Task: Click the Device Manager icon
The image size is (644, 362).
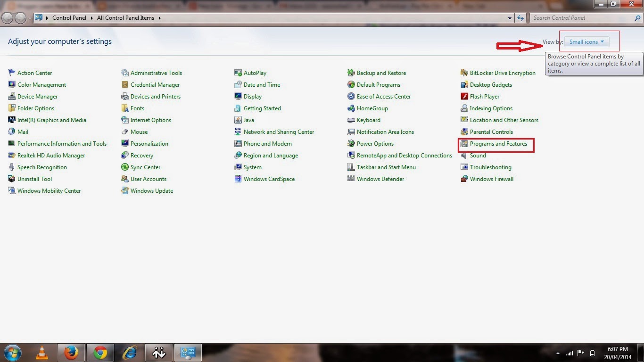Action: pos(12,96)
